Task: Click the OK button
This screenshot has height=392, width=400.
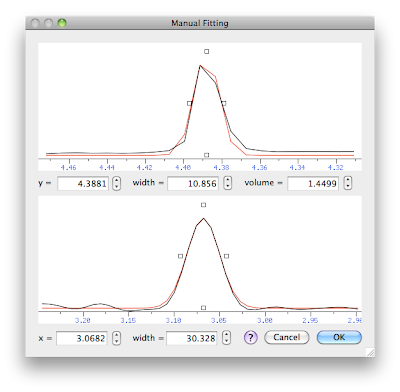Action: 339,337
